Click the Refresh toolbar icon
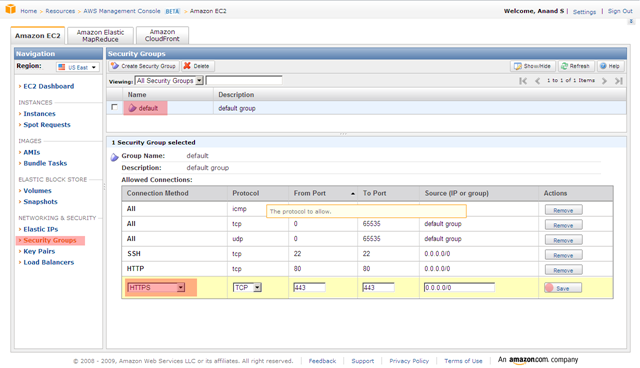The image size is (640, 368). tap(564, 66)
